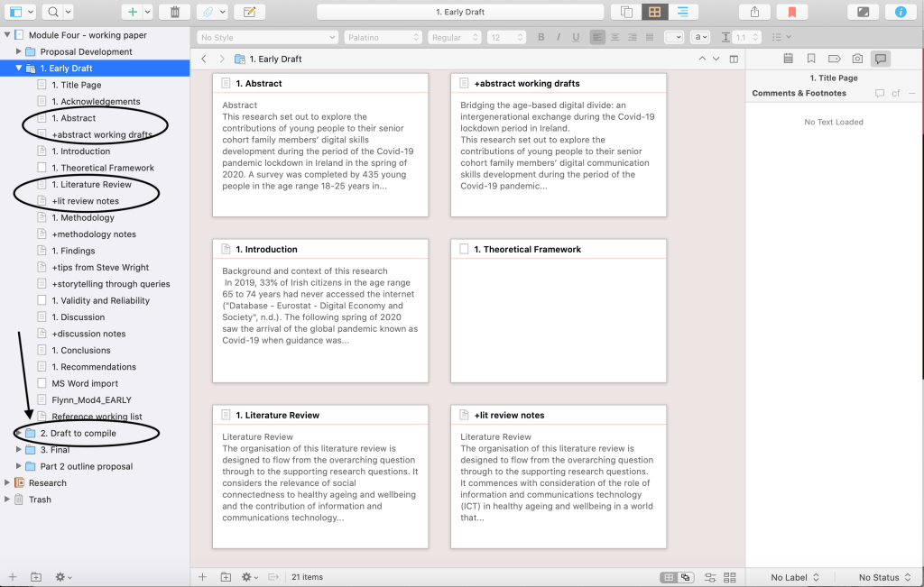Select the Research folder in binder
This screenshot has width=924, height=587.
tap(47, 483)
